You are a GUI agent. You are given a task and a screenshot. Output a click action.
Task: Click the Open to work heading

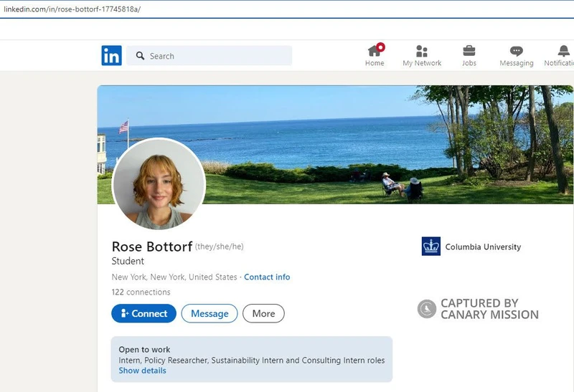[x=144, y=350]
